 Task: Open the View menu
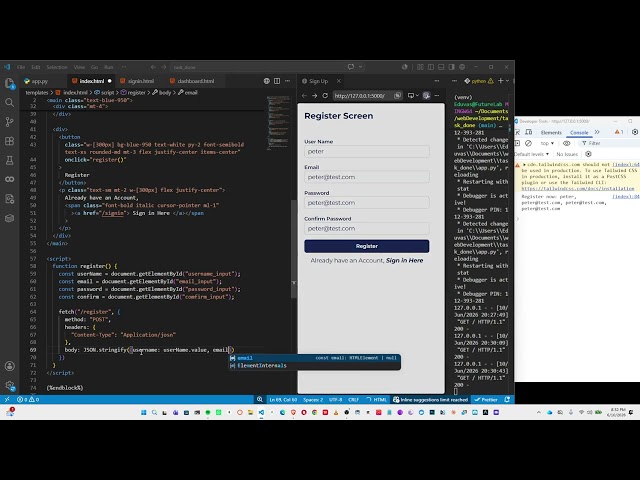point(79,67)
